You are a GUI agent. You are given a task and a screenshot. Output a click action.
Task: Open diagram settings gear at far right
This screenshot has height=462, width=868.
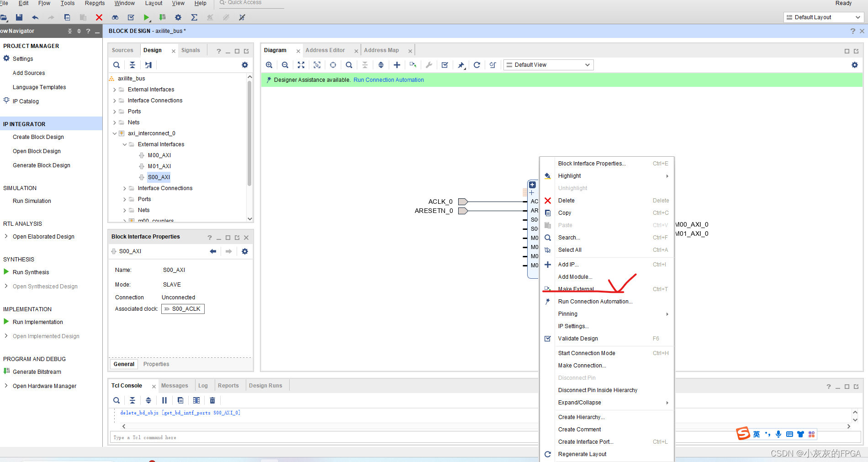[855, 65]
